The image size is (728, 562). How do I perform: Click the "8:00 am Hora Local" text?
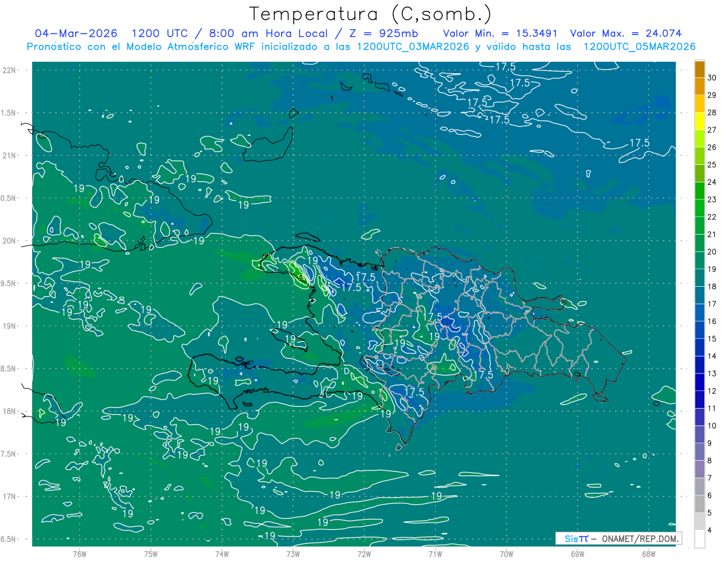click(x=269, y=33)
